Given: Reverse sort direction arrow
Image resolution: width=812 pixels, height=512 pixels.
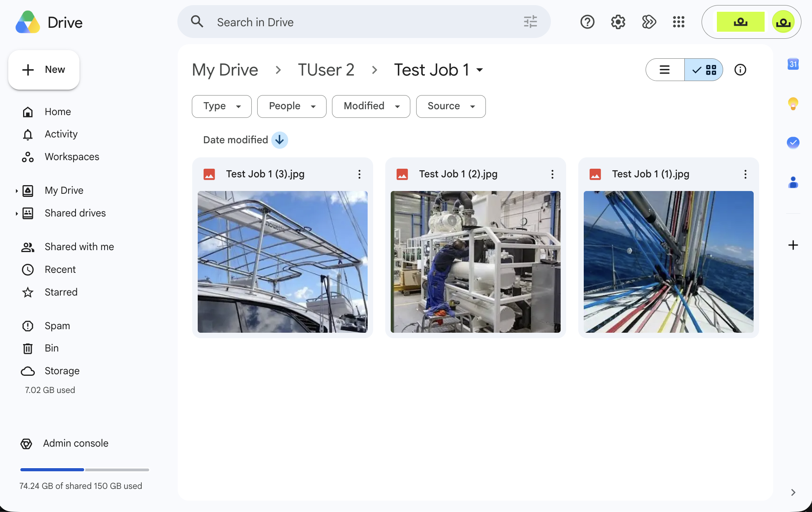Looking at the screenshot, I should (x=280, y=140).
